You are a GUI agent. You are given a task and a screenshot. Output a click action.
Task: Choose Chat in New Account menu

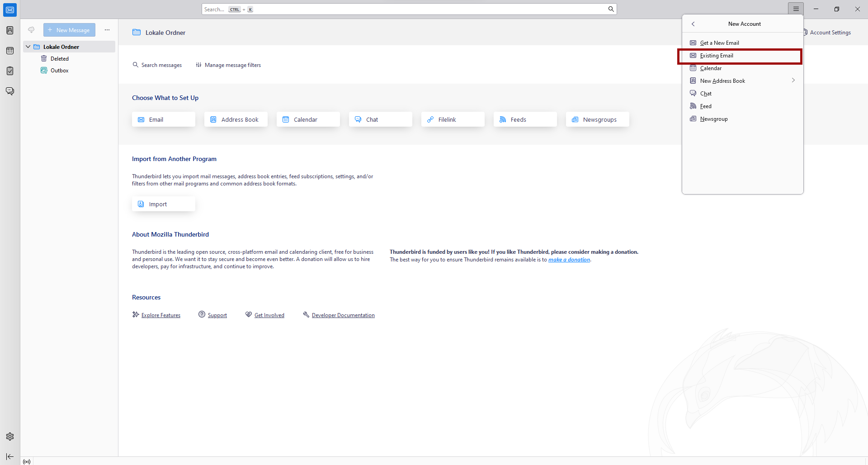[x=742, y=94]
